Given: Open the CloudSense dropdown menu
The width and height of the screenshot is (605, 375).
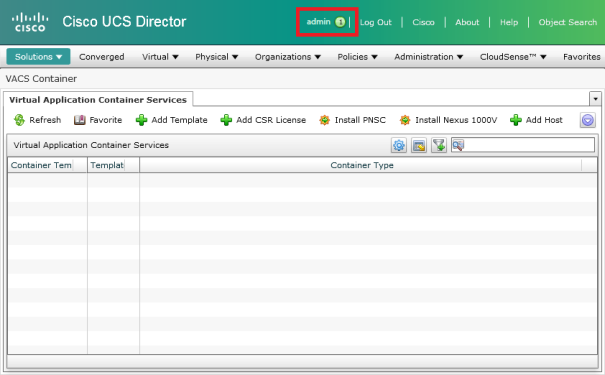Looking at the screenshot, I should [513, 57].
